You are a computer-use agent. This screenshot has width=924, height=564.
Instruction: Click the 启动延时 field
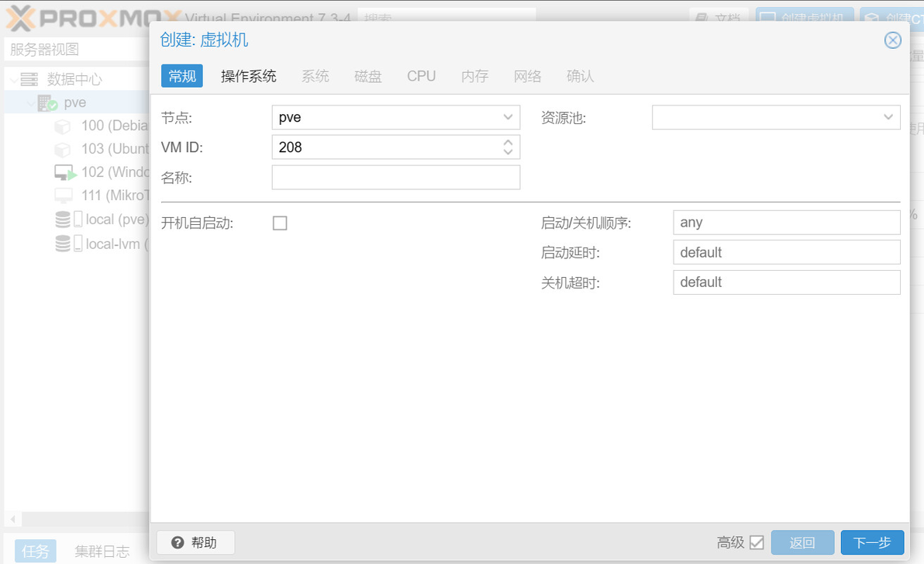tap(787, 252)
